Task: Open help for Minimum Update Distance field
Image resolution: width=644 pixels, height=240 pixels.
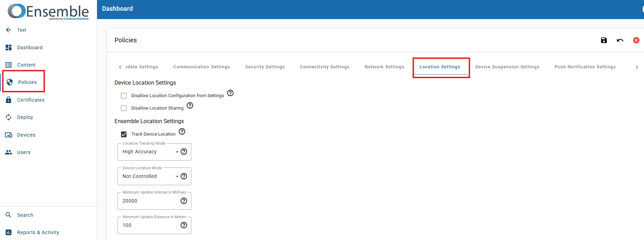Action: pyautogui.click(x=184, y=225)
